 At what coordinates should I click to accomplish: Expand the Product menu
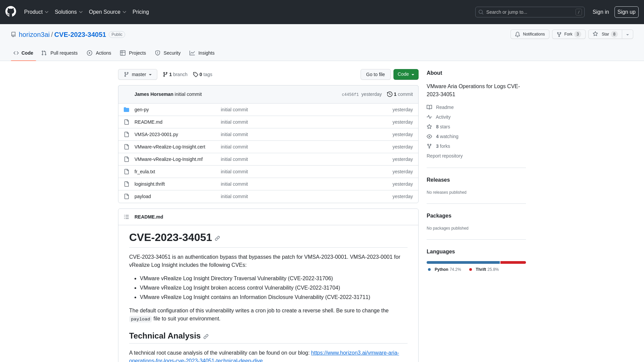coord(36,12)
